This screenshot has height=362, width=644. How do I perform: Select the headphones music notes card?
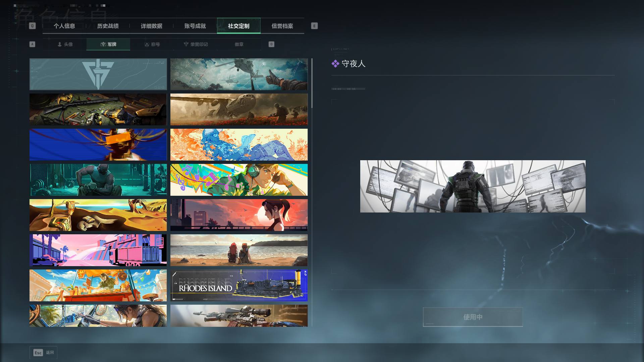(x=239, y=180)
